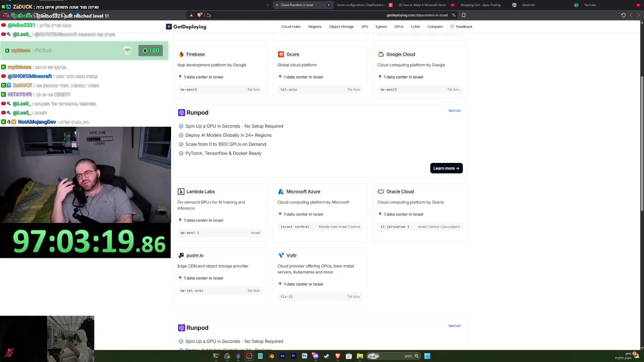
Task: Click the me-west1 region code under Firebase
Action: (x=189, y=89)
